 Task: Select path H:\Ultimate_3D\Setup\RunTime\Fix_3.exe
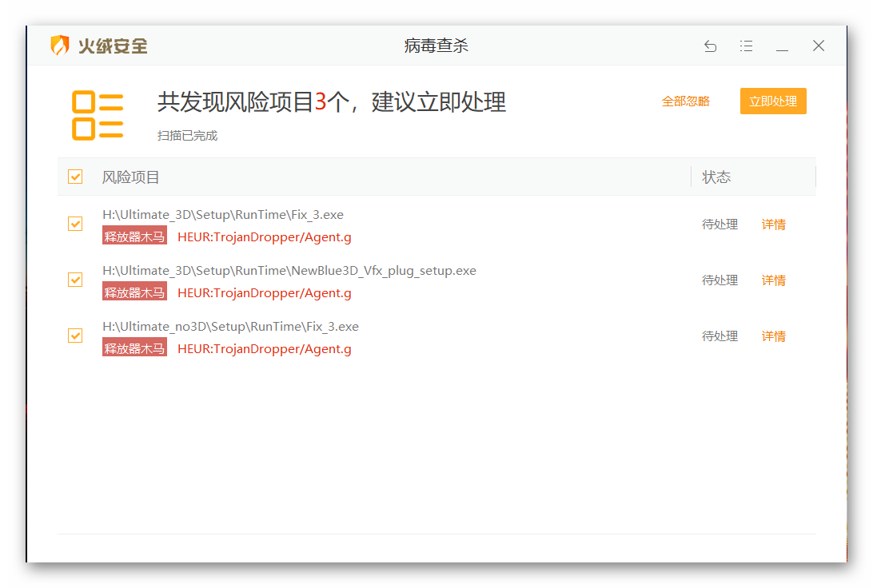pyautogui.click(x=223, y=215)
